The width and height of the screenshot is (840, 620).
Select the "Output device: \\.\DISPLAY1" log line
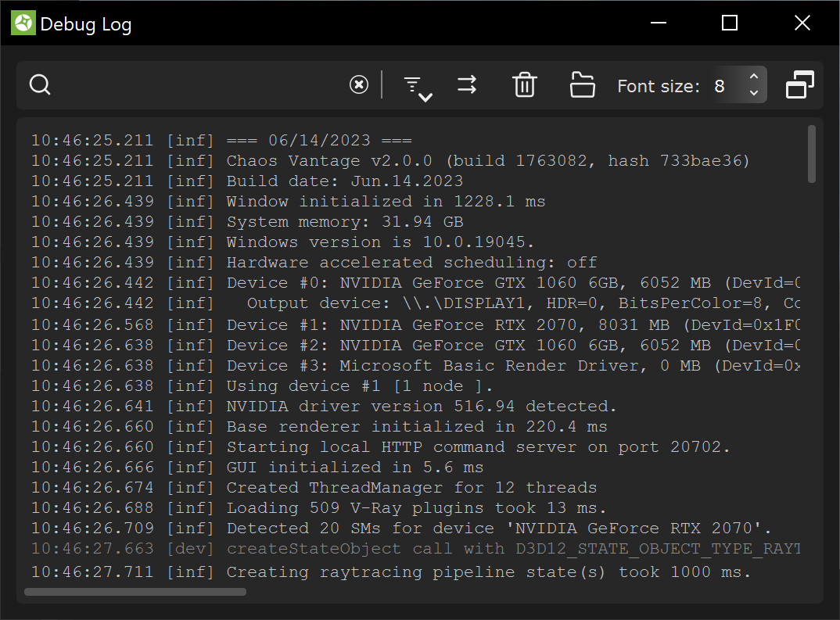coord(416,303)
